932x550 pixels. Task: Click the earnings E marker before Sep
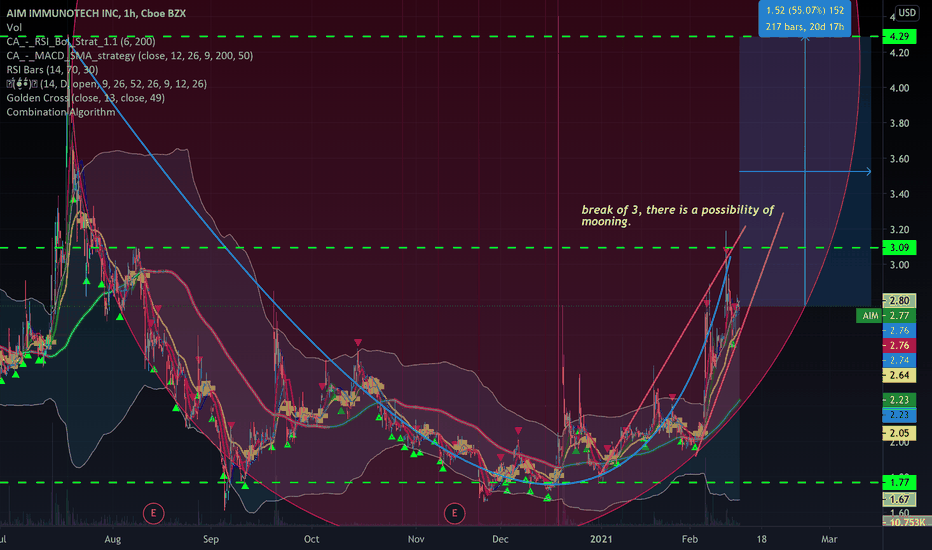pos(153,513)
